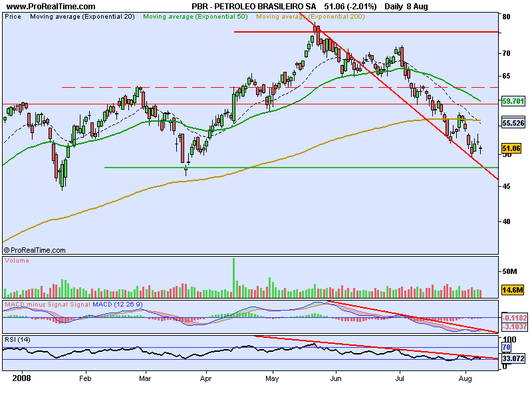Click the 51.06 last price box
The width and height of the screenshot is (532, 399).
click(511, 148)
